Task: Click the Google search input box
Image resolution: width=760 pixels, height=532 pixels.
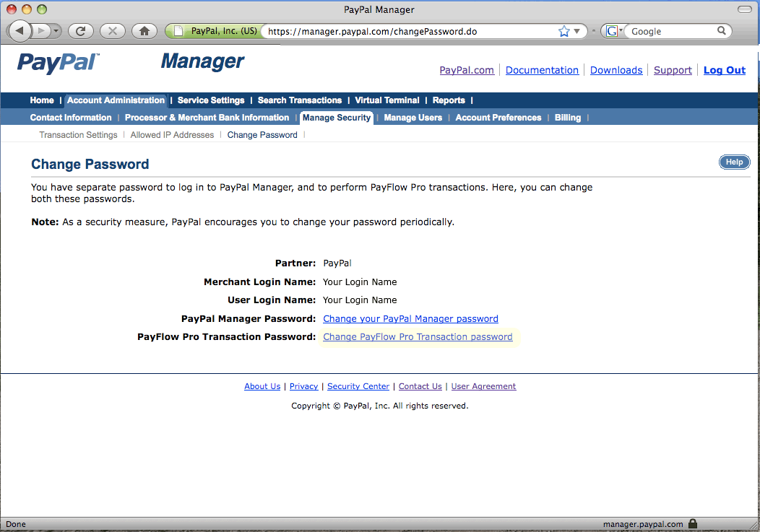Action: click(x=671, y=32)
